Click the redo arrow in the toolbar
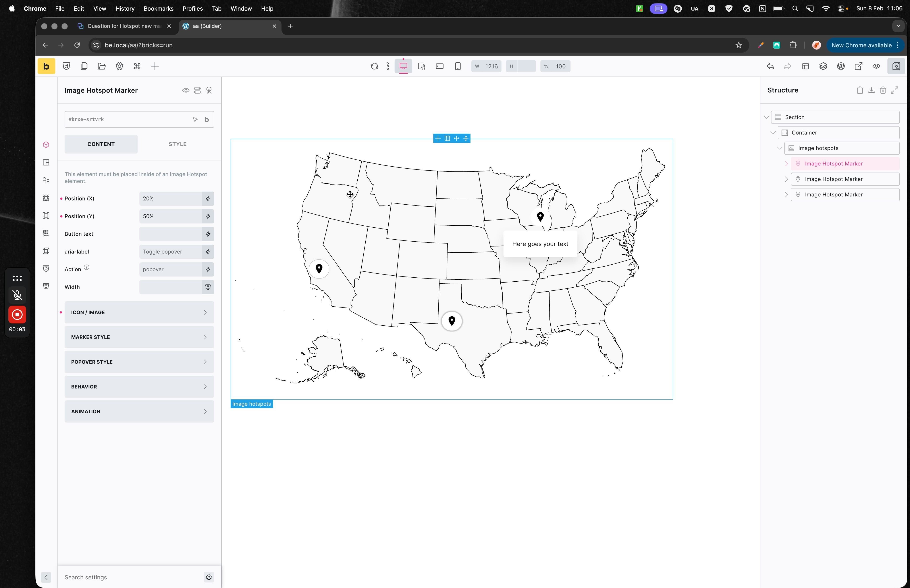This screenshot has height=588, width=910. pos(788,66)
